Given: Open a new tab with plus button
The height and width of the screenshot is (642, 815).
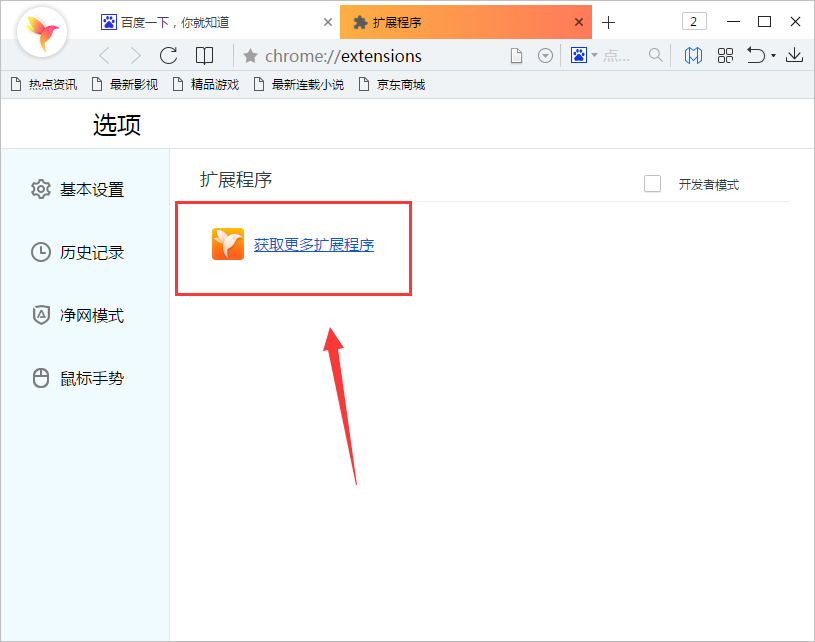Looking at the screenshot, I should [x=608, y=22].
